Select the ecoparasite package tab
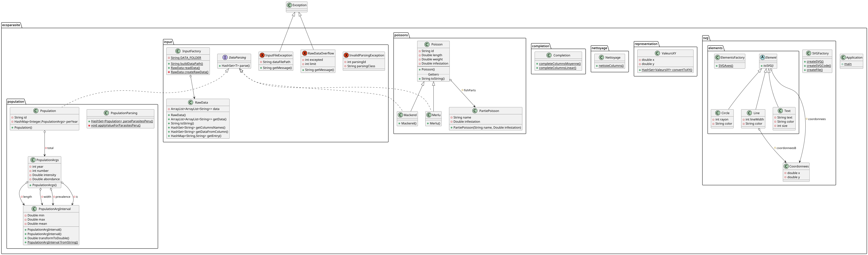The image size is (868, 255). [x=11, y=25]
